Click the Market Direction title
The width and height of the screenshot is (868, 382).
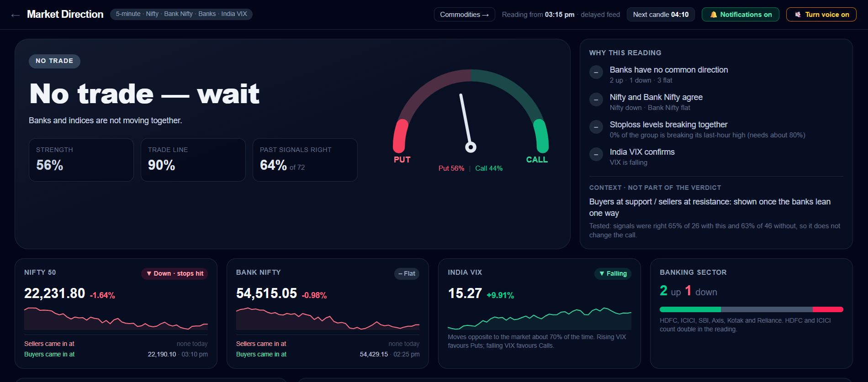tap(65, 14)
